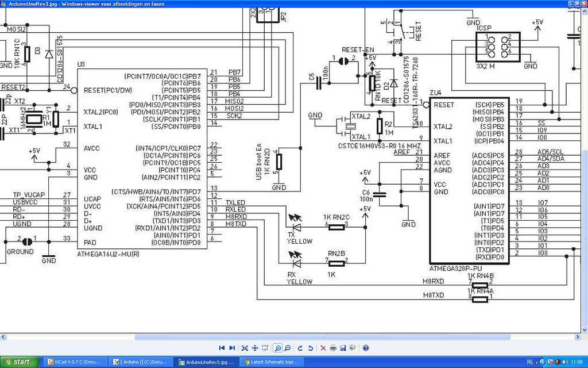Show hidden tray icons chevron
Screen dimensions: 588x368
coord(543,362)
